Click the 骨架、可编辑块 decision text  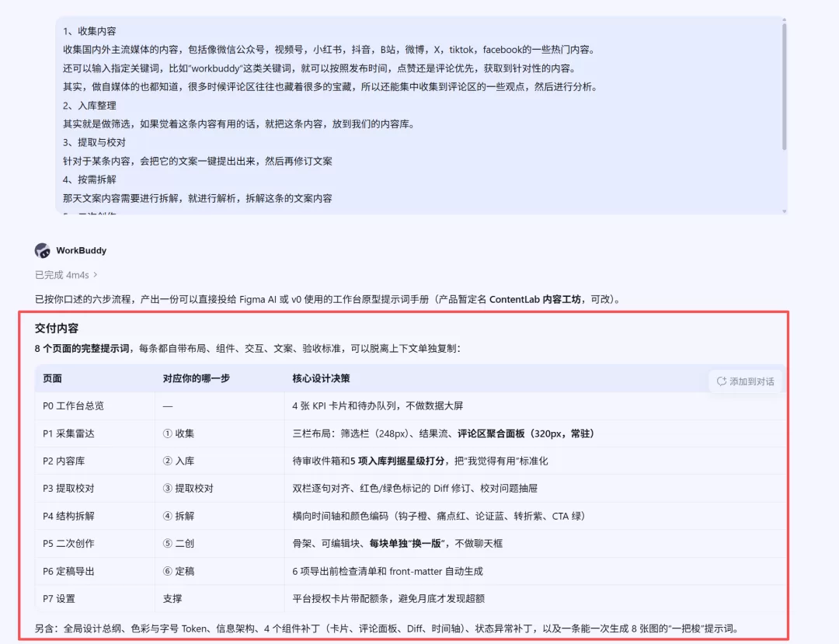[x=398, y=544]
